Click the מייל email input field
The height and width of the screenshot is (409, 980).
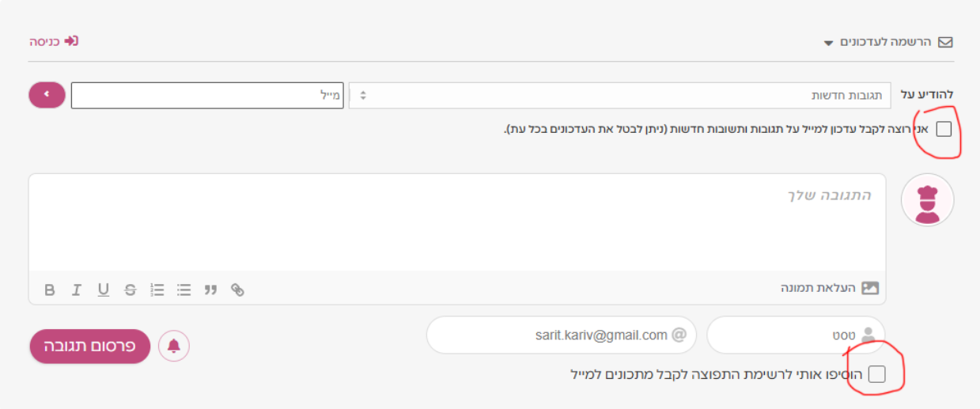pyautogui.click(x=207, y=95)
